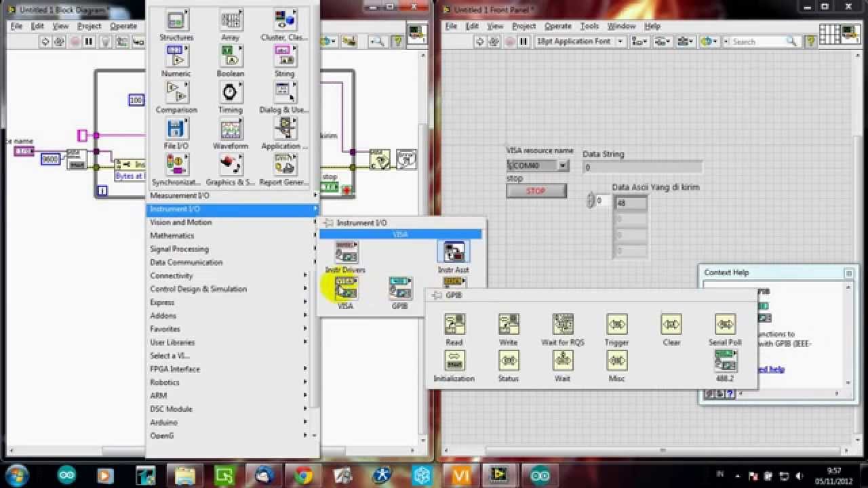Select the GPIB Wait function
The image size is (868, 488).
(563, 360)
